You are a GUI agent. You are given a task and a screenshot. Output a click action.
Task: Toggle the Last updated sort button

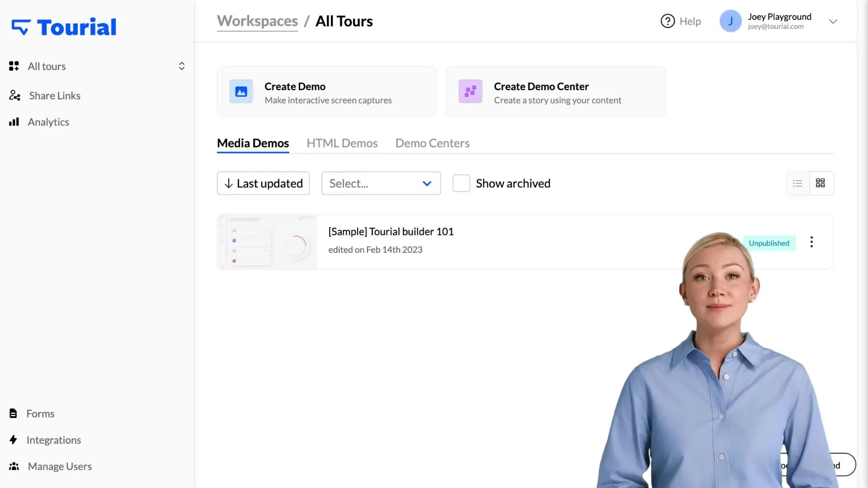pyautogui.click(x=263, y=183)
